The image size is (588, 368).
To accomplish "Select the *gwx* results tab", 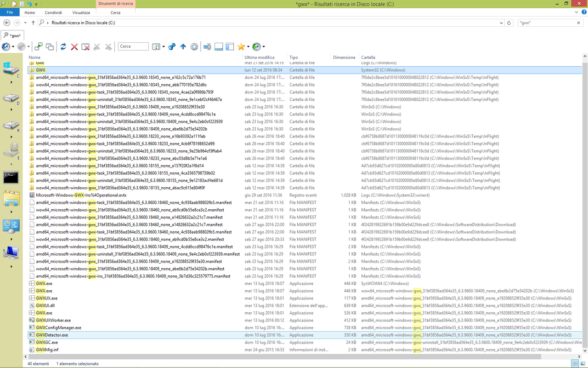I will [x=13, y=35].
